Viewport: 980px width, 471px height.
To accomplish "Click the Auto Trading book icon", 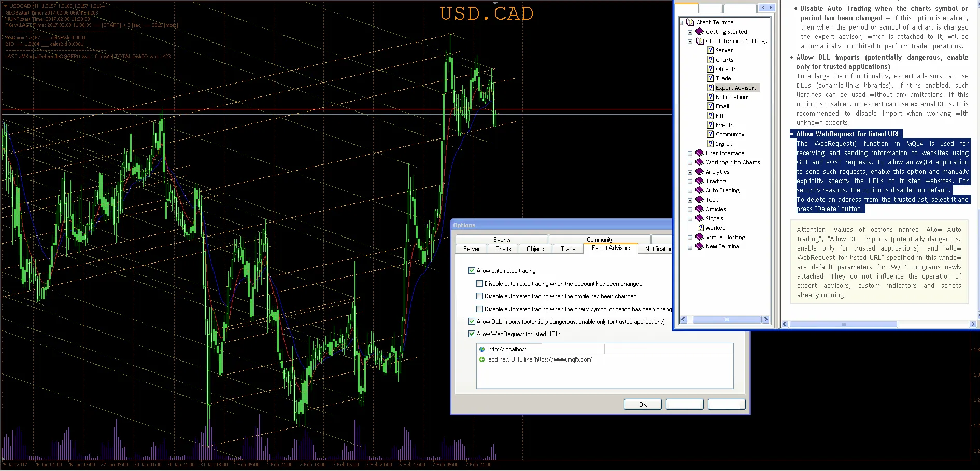I will [x=700, y=190].
